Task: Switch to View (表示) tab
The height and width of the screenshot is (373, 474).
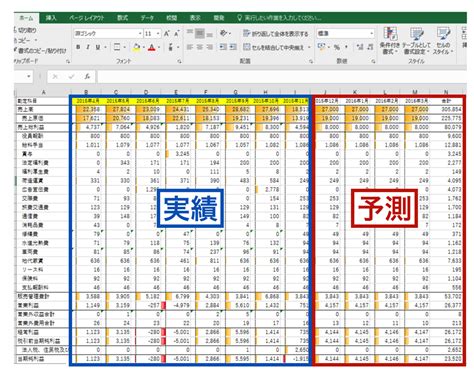Action: [x=195, y=18]
